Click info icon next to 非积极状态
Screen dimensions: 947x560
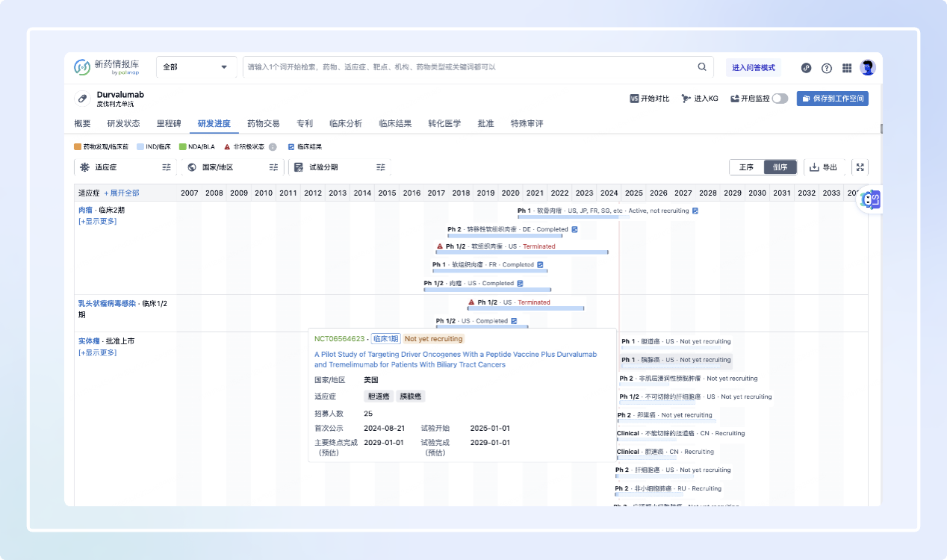(273, 147)
